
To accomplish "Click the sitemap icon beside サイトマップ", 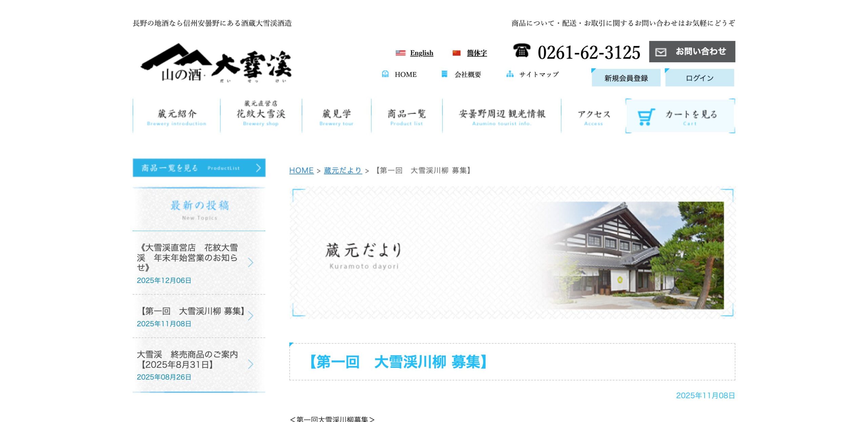I will point(510,74).
